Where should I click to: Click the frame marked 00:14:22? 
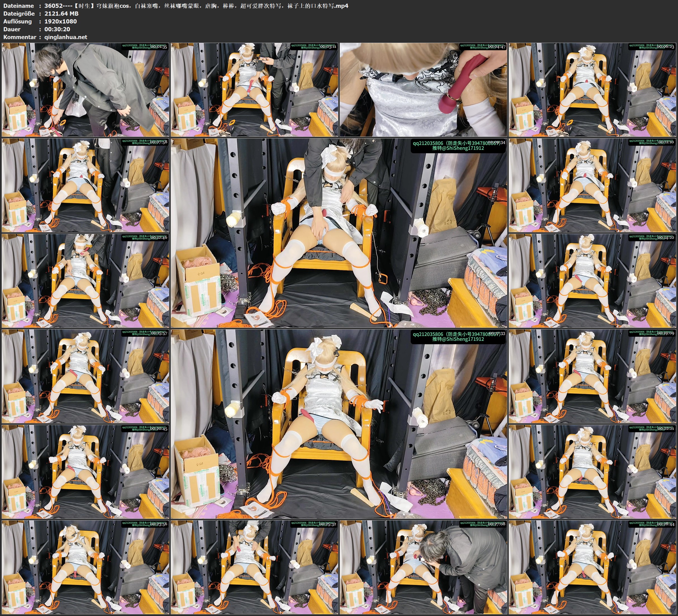pyautogui.click(x=593, y=281)
